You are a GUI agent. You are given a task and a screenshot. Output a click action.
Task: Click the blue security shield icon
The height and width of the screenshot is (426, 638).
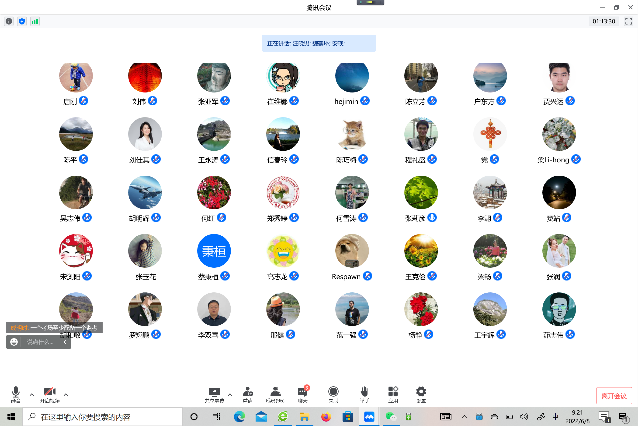[22, 20]
